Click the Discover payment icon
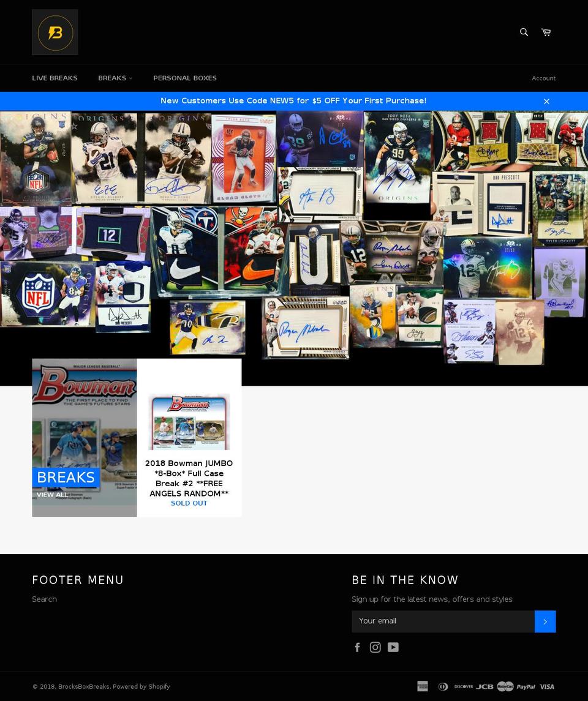Viewport: 588px width, 701px height. [x=464, y=686]
